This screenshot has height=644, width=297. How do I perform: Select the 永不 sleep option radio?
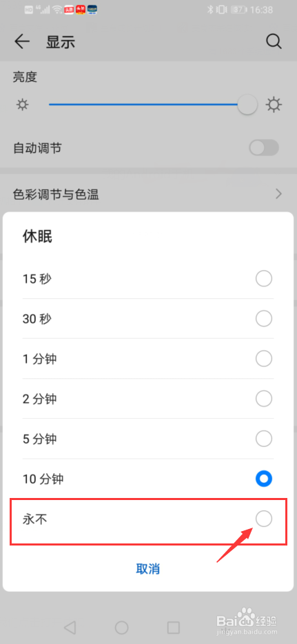(x=264, y=519)
